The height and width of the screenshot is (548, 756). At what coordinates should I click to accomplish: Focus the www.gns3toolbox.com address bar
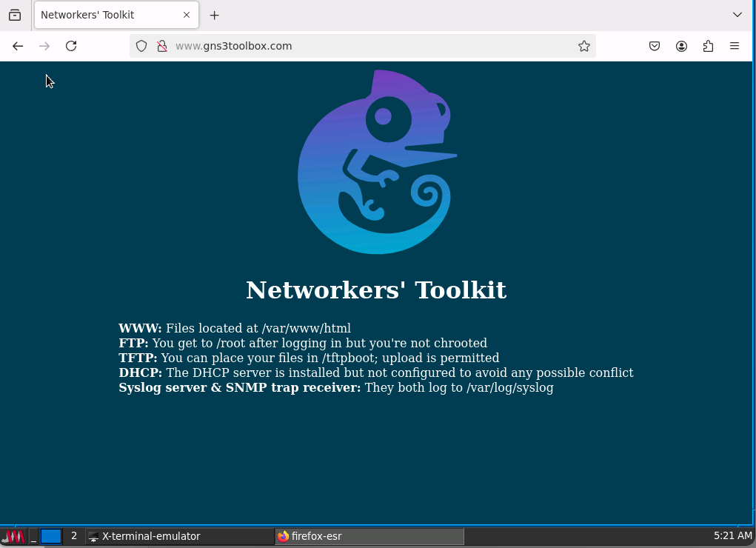363,46
